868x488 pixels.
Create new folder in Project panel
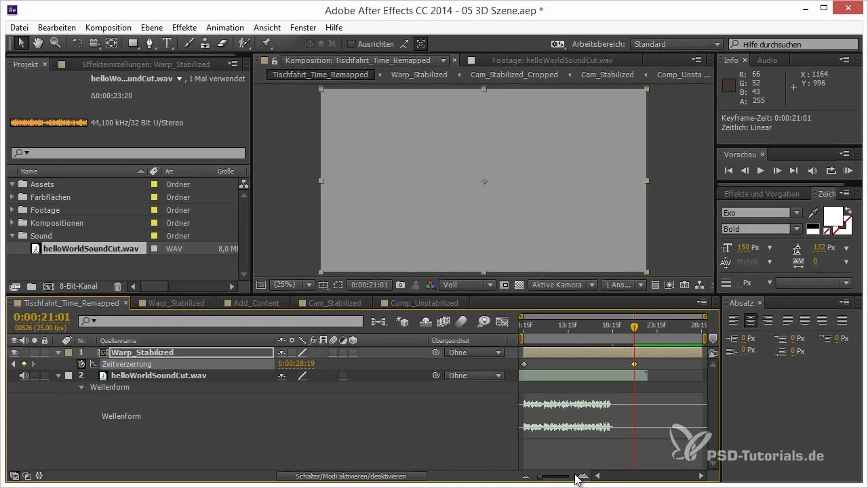click(x=31, y=287)
